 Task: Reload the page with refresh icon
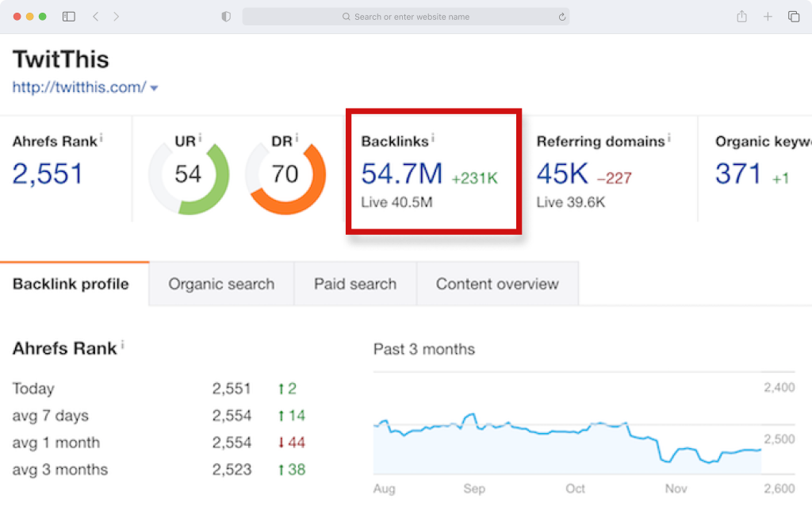click(562, 17)
